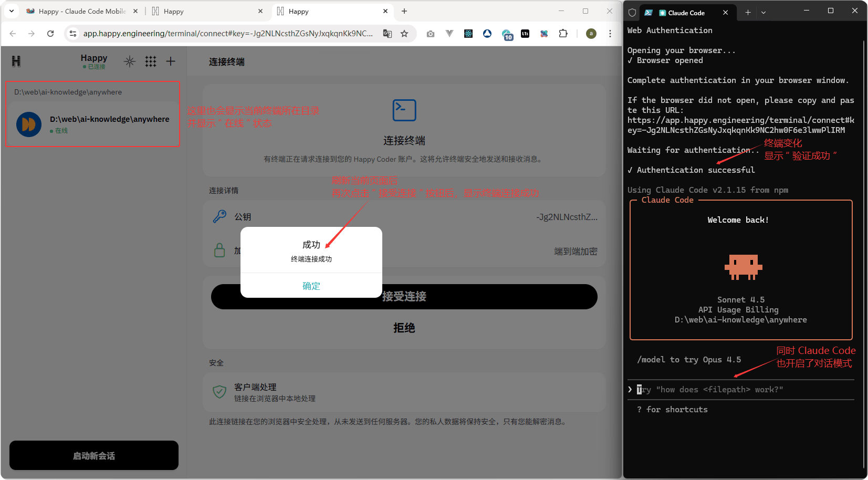Click the blue circular extension icon
The width and height of the screenshot is (868, 480).
pyautogui.click(x=487, y=34)
